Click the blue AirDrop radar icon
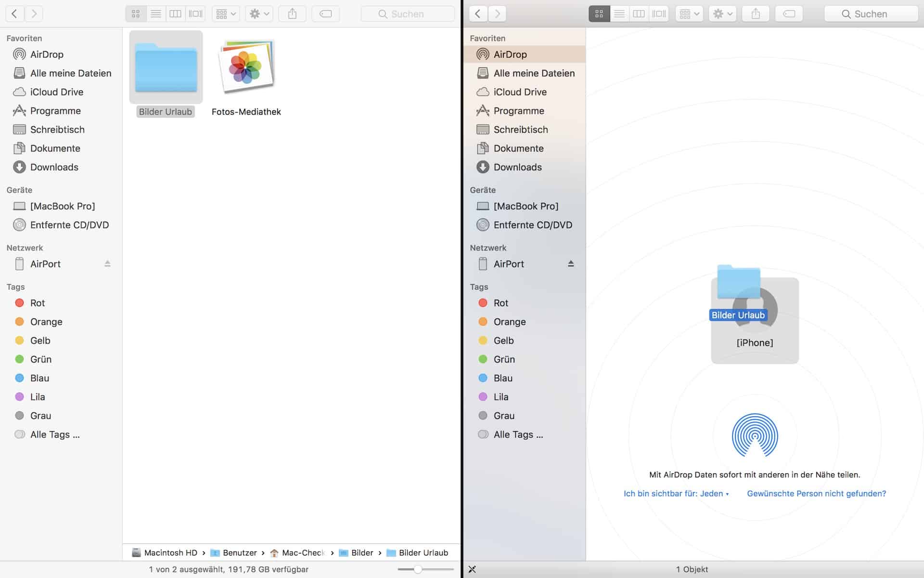This screenshot has width=924, height=578. pos(755,435)
